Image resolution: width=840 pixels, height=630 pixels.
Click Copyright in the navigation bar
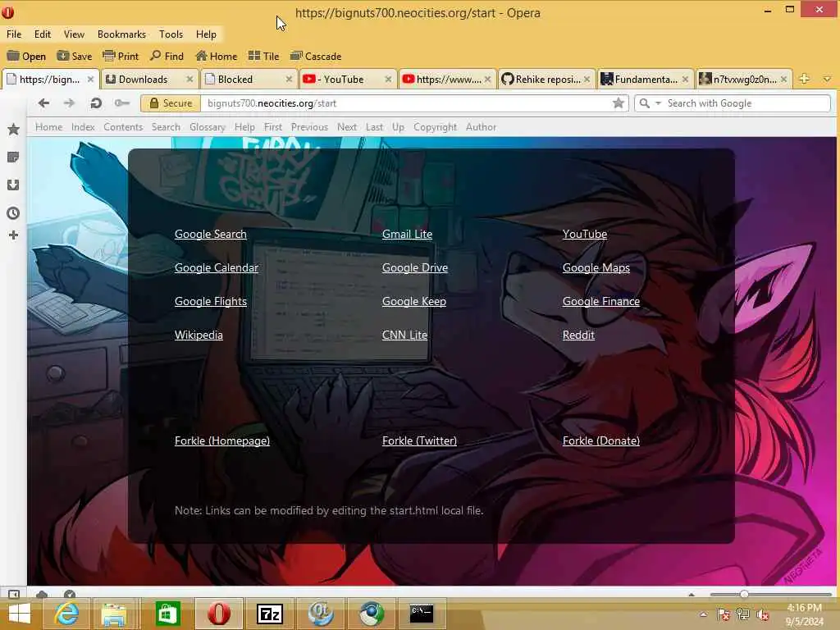435,127
